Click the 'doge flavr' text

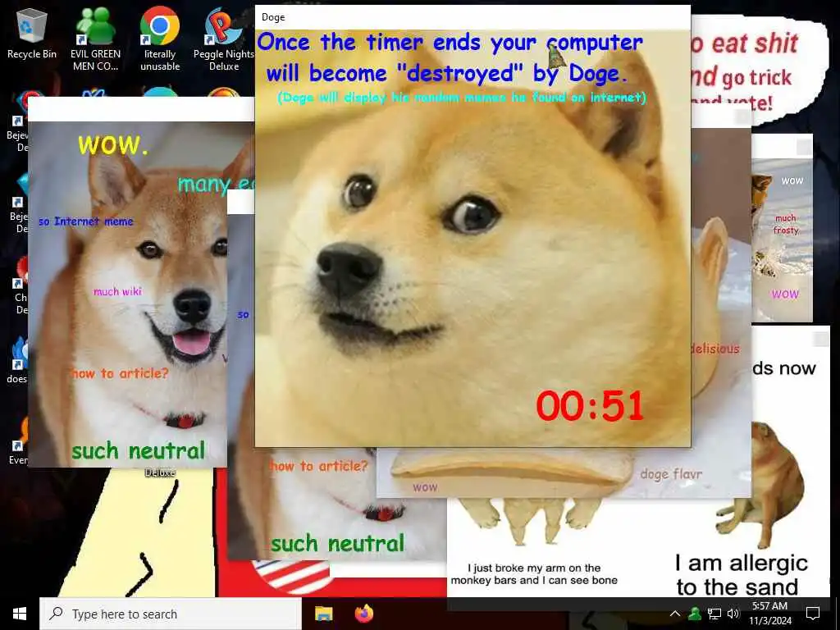pyautogui.click(x=671, y=474)
